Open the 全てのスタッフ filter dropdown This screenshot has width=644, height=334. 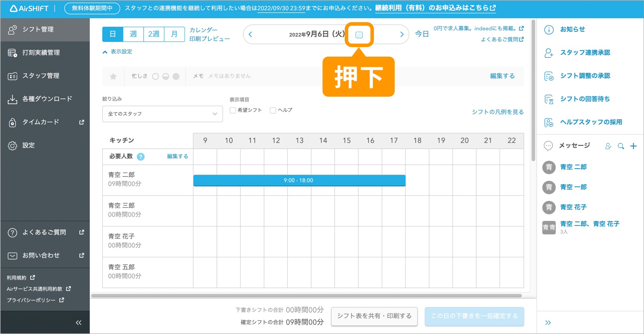[x=162, y=114]
